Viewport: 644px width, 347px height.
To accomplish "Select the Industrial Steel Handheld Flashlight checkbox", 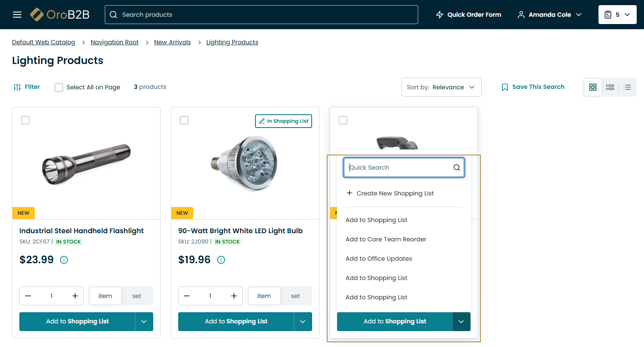I will 25,120.
